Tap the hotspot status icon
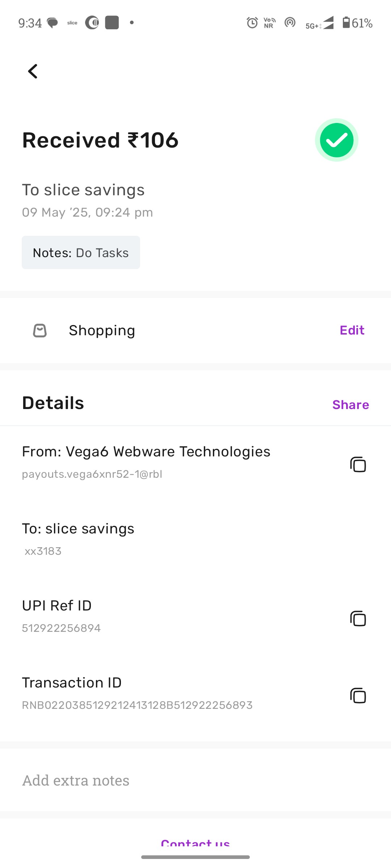 [290, 23]
